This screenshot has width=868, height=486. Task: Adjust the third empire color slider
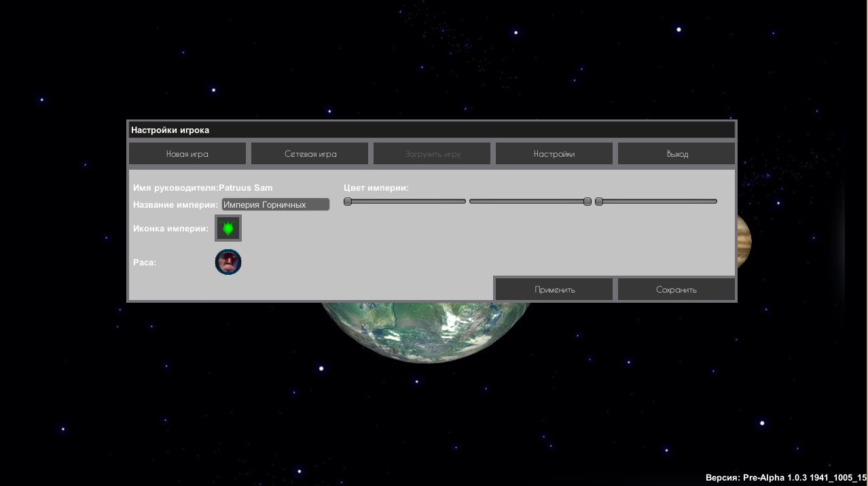pyautogui.click(x=656, y=202)
